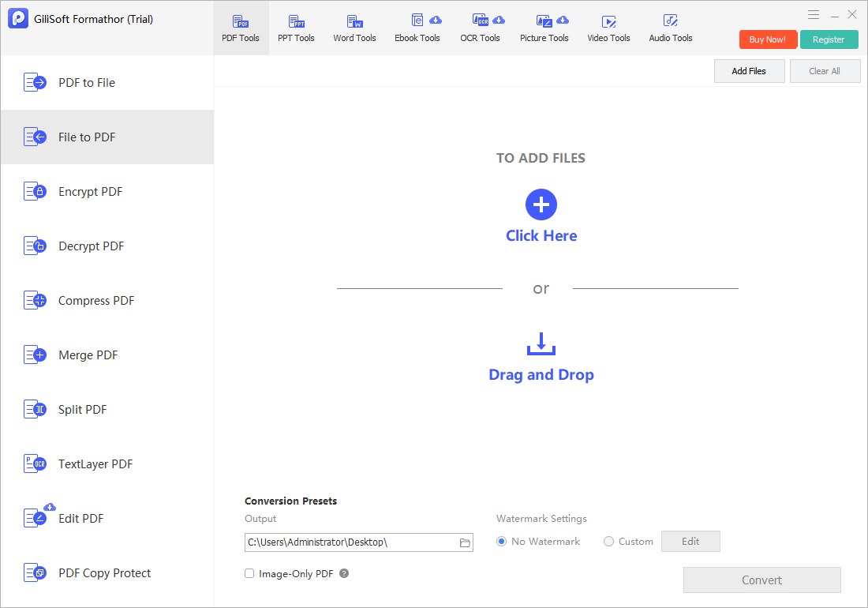This screenshot has width=868, height=608.
Task: Click the Picture Tools icon
Action: tap(544, 21)
